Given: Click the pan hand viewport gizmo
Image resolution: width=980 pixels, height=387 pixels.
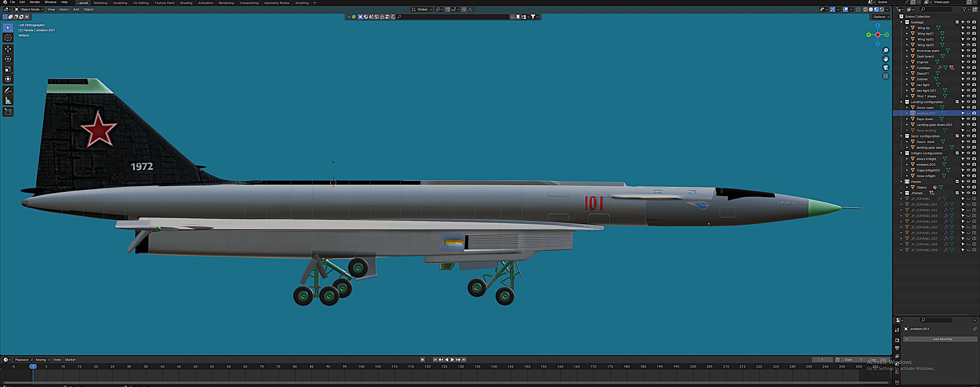Looking at the screenshot, I should (x=886, y=59).
